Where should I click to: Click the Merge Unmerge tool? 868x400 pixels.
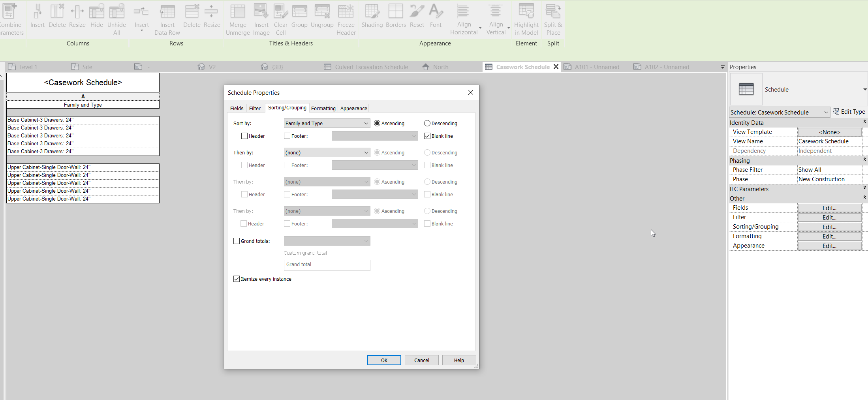tap(237, 19)
